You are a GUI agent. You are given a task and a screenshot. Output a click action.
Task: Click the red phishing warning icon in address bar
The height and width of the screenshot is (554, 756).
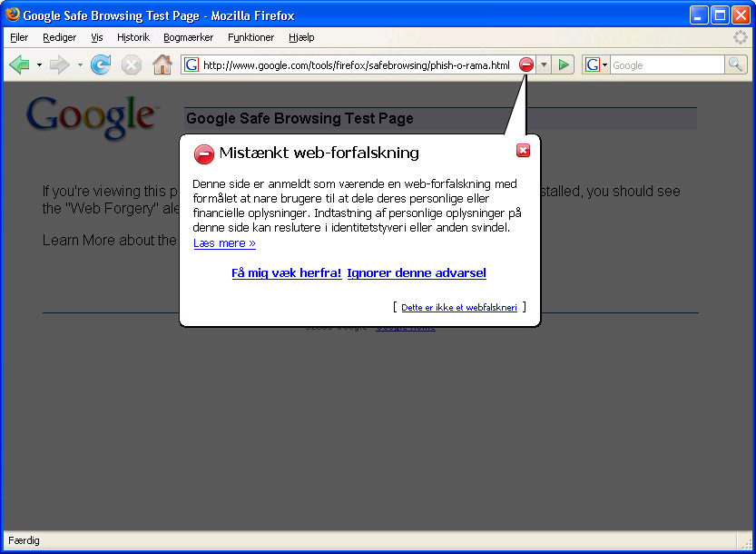[526, 64]
